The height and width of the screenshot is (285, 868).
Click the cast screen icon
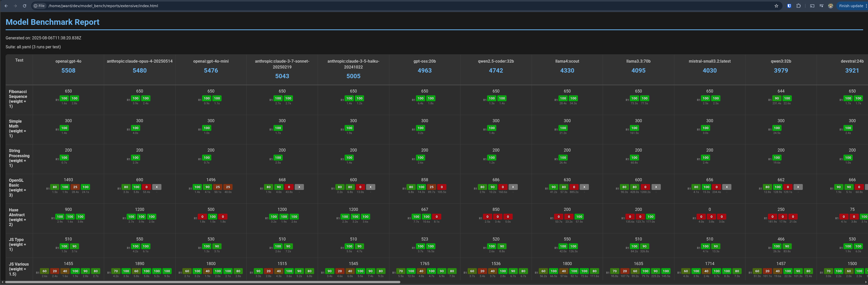click(x=812, y=6)
